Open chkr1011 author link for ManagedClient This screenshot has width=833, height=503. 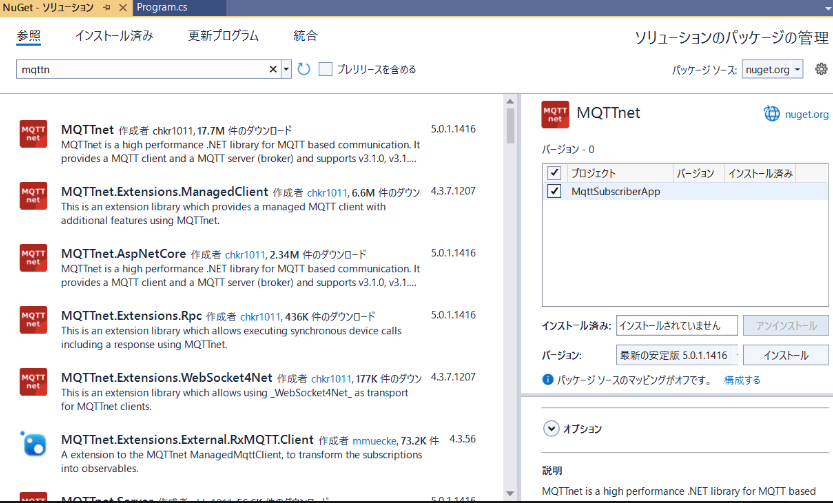coord(327,193)
